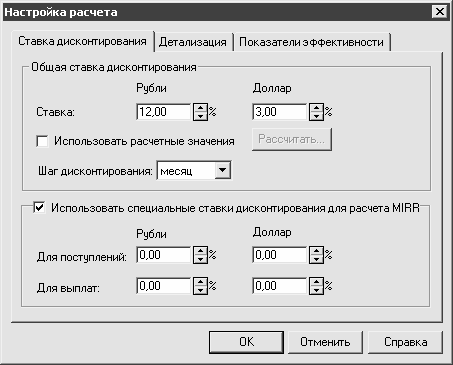The image size is (453, 365).
Task: Decrease the dollar discount rate with the down arrow
Action: click(316, 116)
